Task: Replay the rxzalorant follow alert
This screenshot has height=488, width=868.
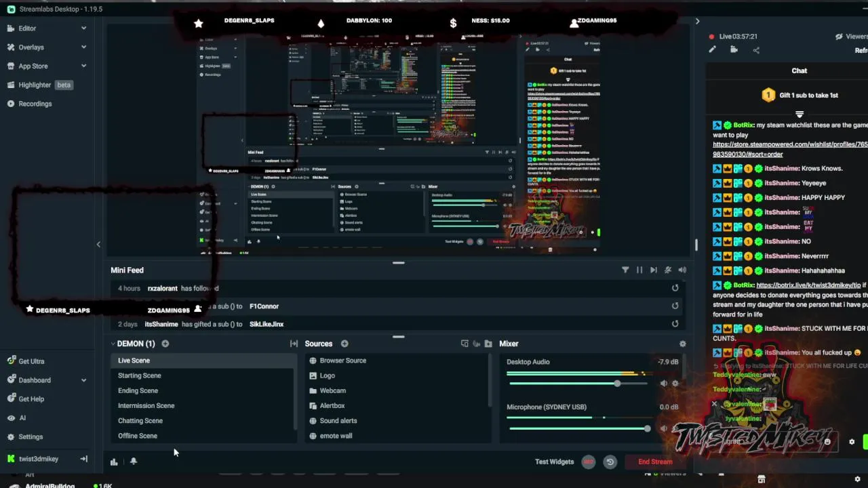Action: (x=675, y=288)
